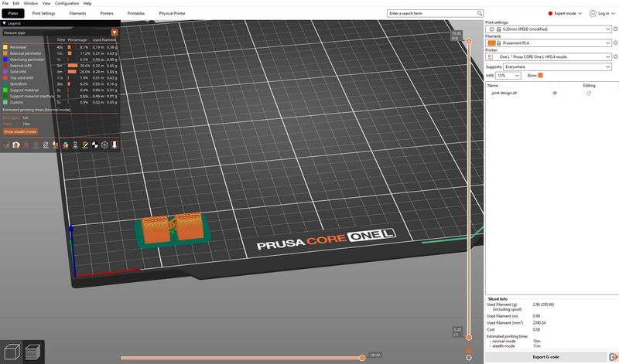Switch to 3D editor view cube icon
This screenshot has height=364, width=619.
[x=12, y=352]
